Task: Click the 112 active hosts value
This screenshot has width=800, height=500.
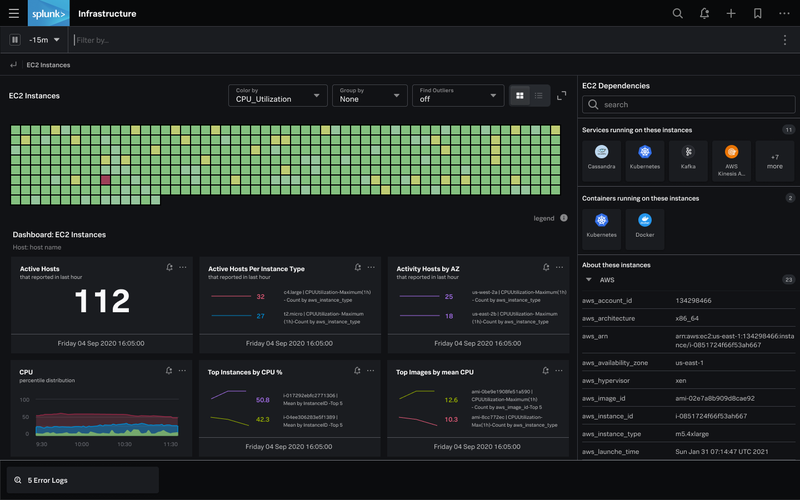Action: point(102,301)
